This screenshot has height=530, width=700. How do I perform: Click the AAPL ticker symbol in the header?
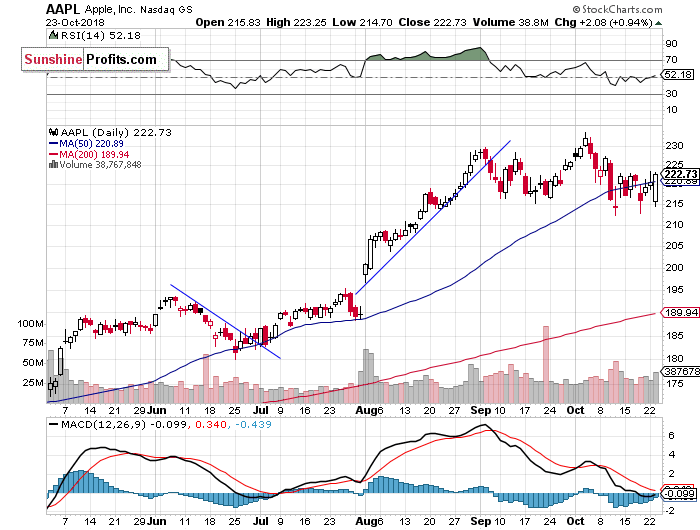[x=63, y=9]
